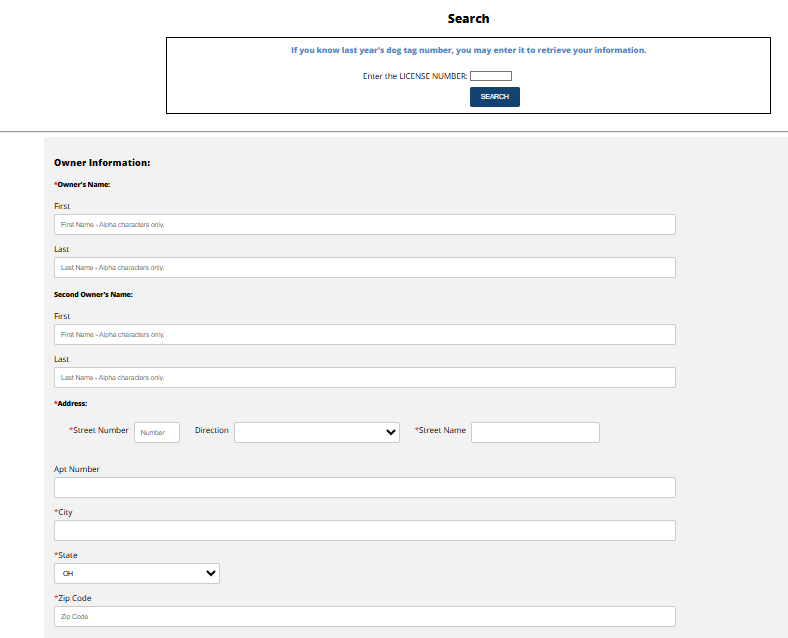Focus the Zip Code input field
Viewport: 788px width, 638px height.
[x=364, y=616]
